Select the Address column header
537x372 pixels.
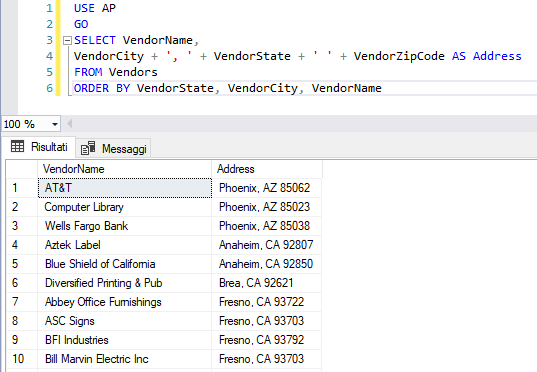point(267,169)
